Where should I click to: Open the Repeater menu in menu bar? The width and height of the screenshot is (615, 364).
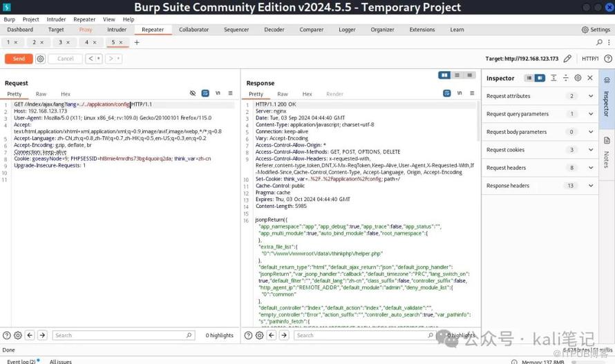click(x=84, y=19)
